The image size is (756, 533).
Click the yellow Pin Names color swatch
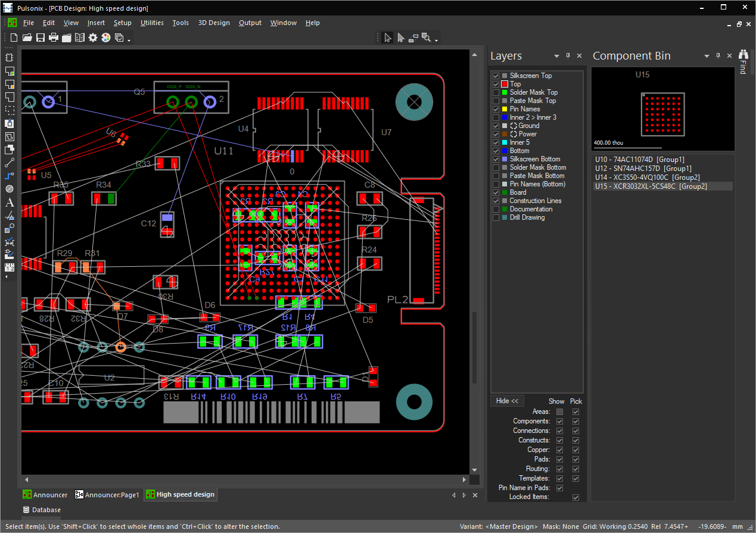click(x=505, y=109)
